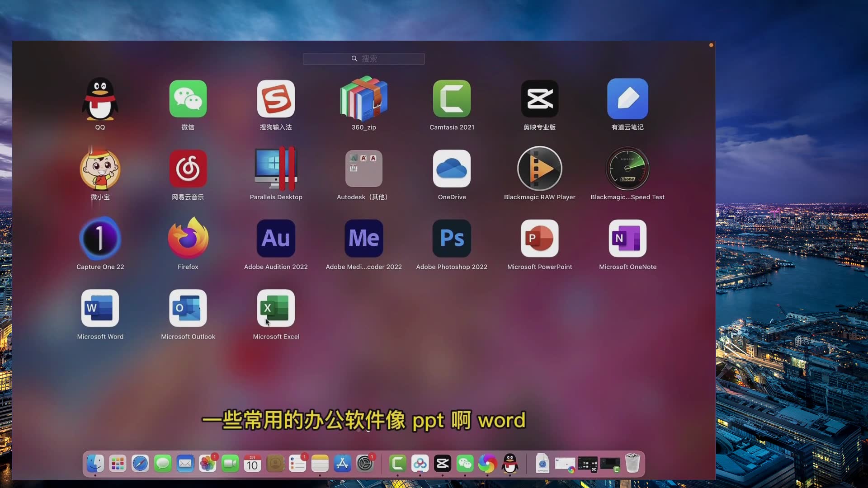Image resolution: width=868 pixels, height=488 pixels.
Task: Switch to 剪映 in the Dock
Action: 442,463
